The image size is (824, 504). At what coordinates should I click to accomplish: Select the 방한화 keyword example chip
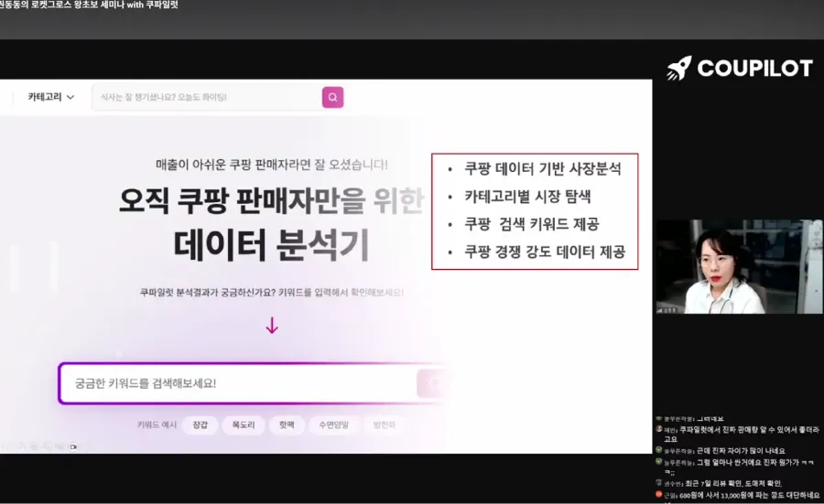coord(385,424)
